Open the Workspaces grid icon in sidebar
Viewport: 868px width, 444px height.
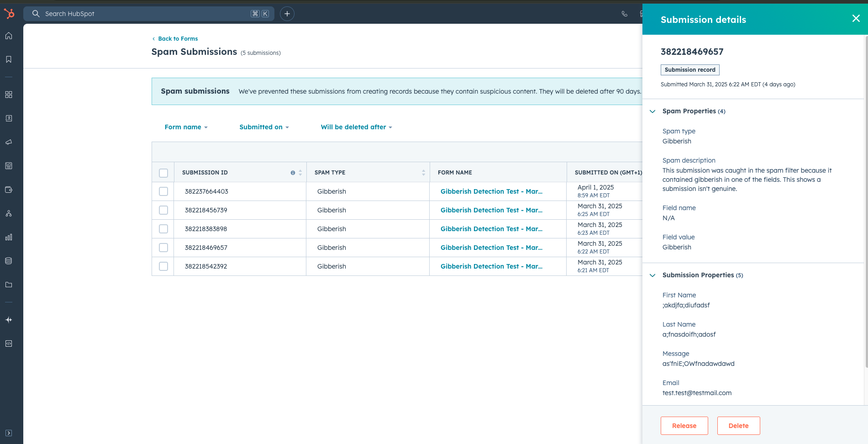9,95
